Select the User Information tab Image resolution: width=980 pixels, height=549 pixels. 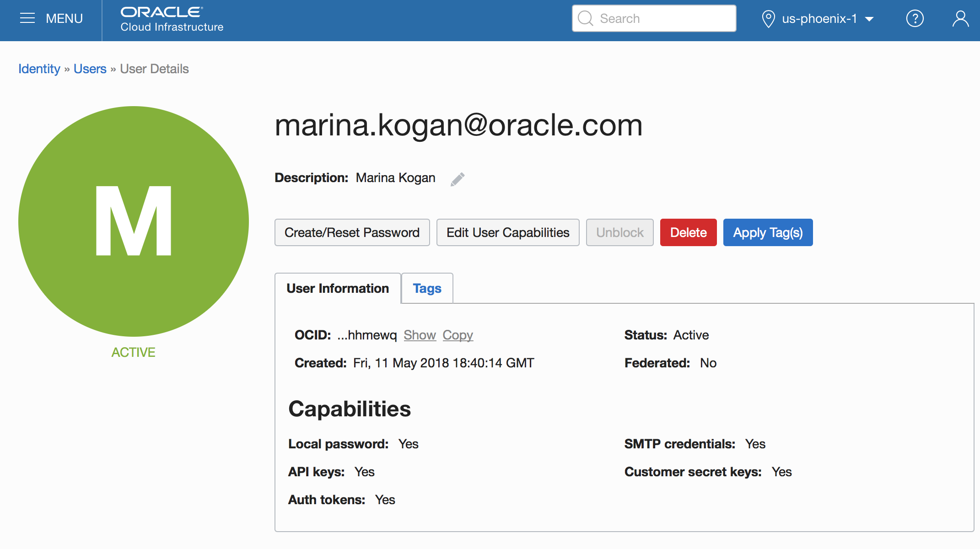point(338,289)
